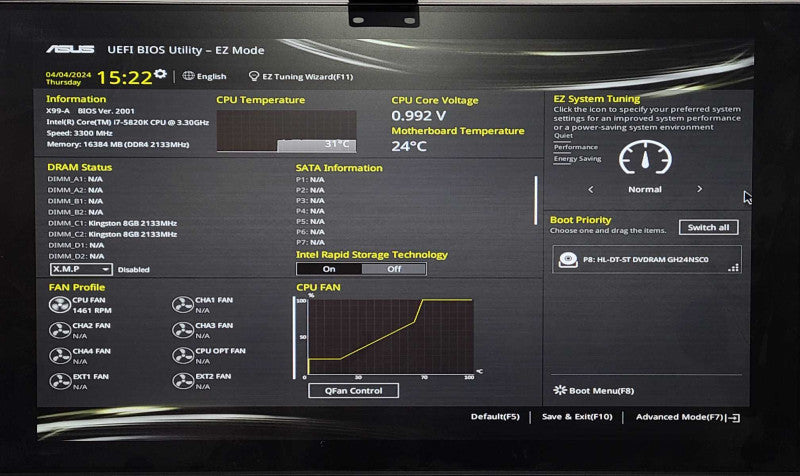This screenshot has height=476, width=800.
Task: Click the 15:22 clock time
Action: tap(124, 78)
